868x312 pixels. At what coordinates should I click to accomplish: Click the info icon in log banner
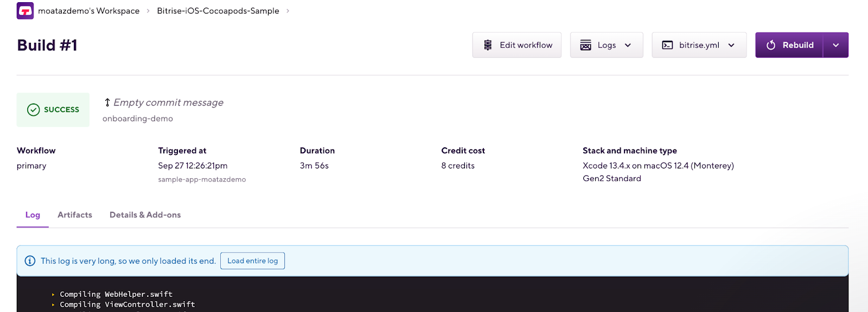click(30, 261)
